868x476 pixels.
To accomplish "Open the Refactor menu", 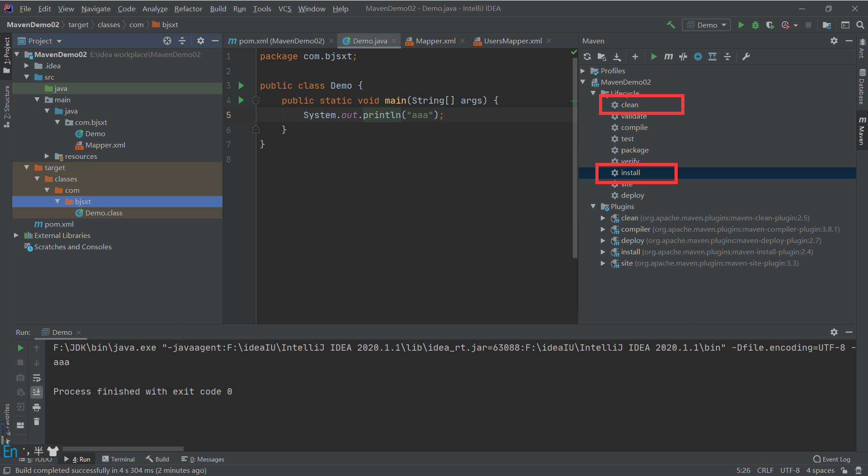I will pyautogui.click(x=188, y=9).
